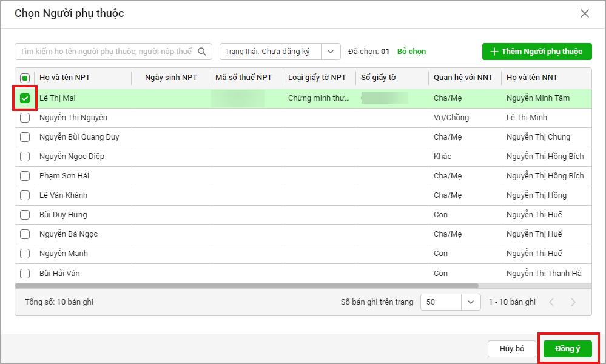
Task: Click the Bỏ chọn deselect link
Action: pyautogui.click(x=411, y=52)
